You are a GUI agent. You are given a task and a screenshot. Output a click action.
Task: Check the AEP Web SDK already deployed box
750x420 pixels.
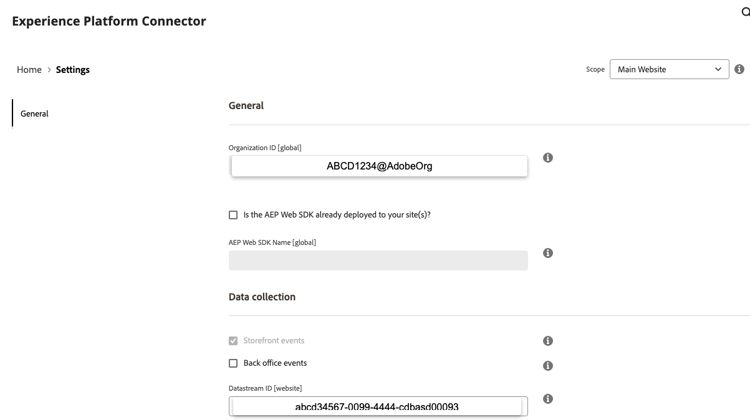[233, 215]
